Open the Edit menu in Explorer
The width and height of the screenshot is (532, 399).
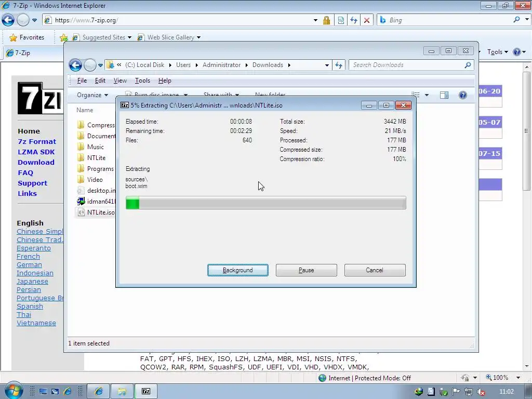coord(100,81)
